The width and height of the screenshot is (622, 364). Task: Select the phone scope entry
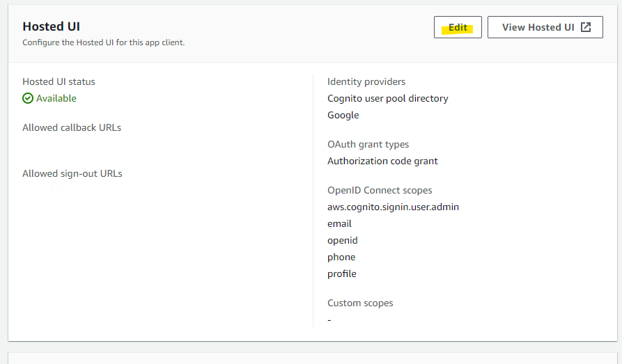(341, 258)
